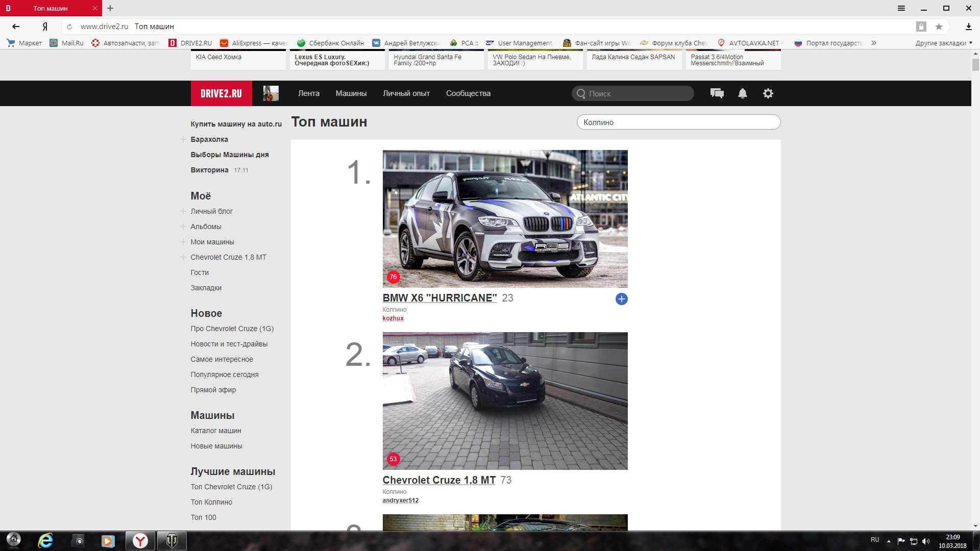Viewport: 980px width, 551px height.
Task: Open Популярное сегодня link
Action: click(225, 374)
